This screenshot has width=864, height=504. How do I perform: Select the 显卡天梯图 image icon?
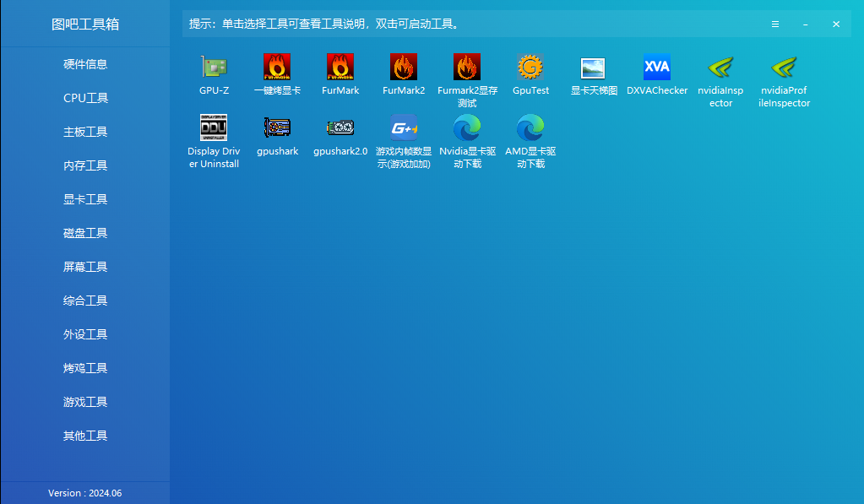[x=593, y=68]
